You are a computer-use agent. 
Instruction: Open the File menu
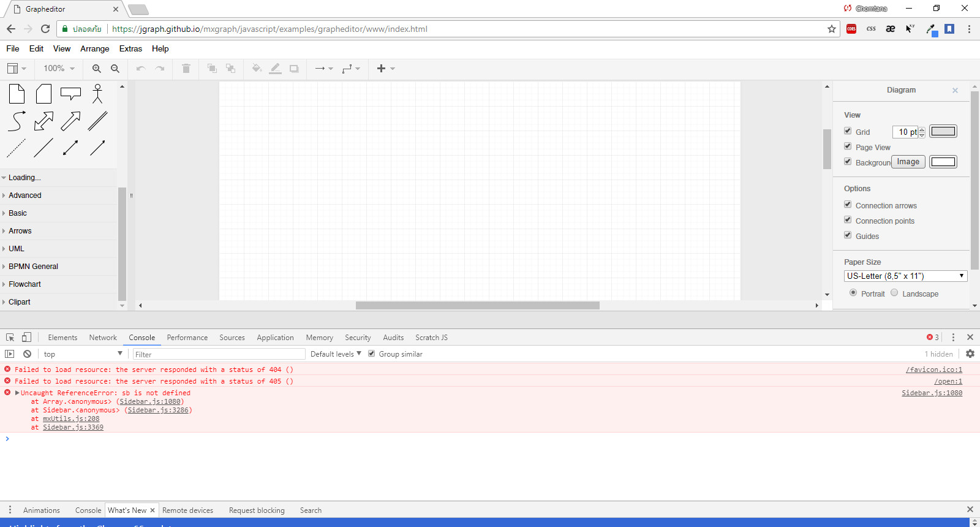tap(13, 48)
